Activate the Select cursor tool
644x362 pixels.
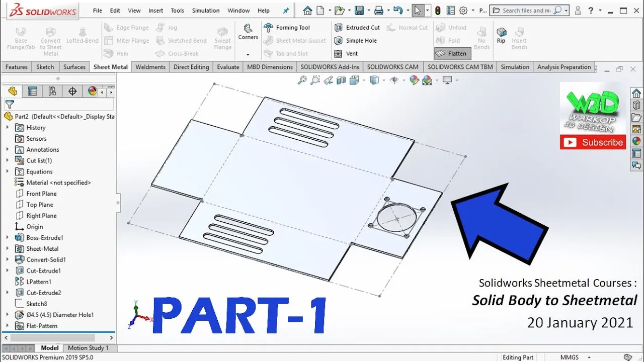pyautogui.click(x=418, y=10)
